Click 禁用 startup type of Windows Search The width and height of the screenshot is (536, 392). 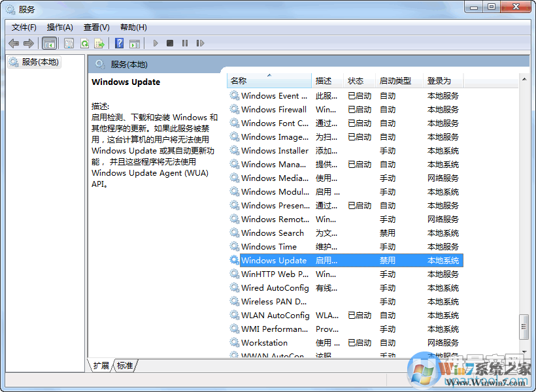pos(388,233)
